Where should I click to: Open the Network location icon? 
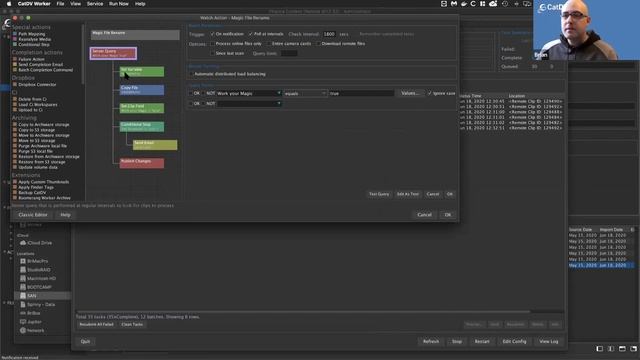tap(23, 330)
